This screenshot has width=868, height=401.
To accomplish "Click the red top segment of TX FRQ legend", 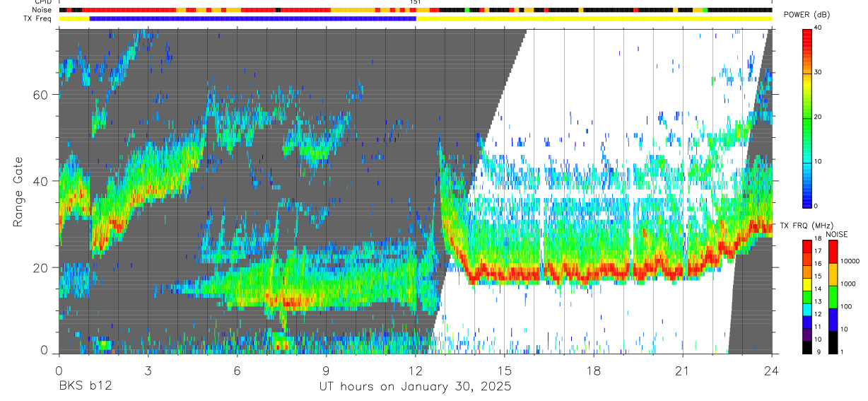I will 807,247.
